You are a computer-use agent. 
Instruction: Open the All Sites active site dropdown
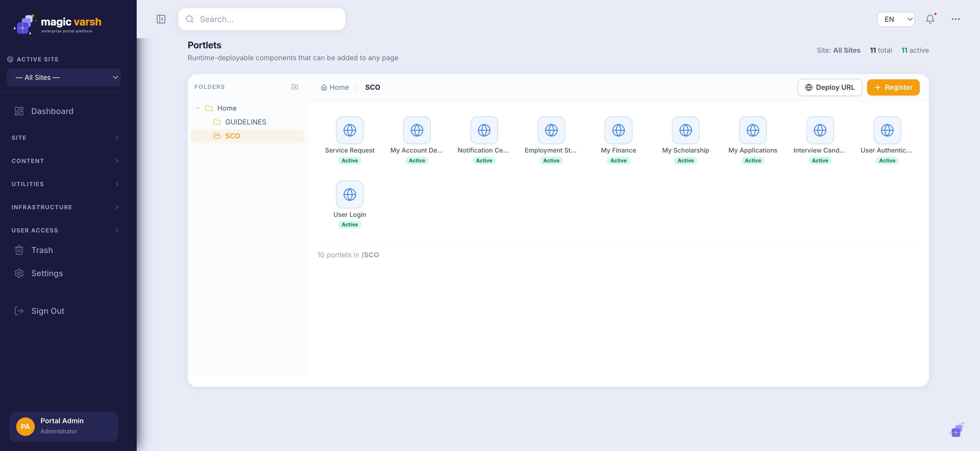[64, 77]
